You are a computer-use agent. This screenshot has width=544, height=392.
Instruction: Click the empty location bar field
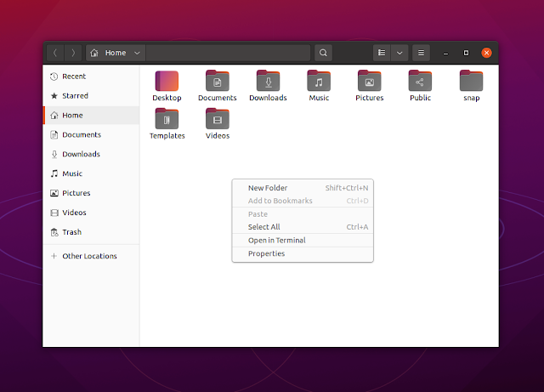tap(228, 53)
